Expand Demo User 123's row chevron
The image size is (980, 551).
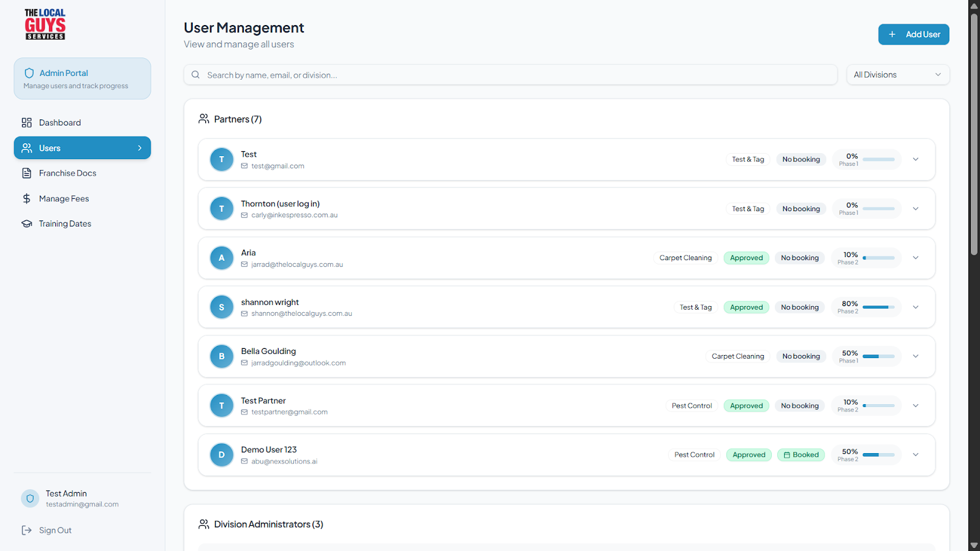pyautogui.click(x=916, y=455)
